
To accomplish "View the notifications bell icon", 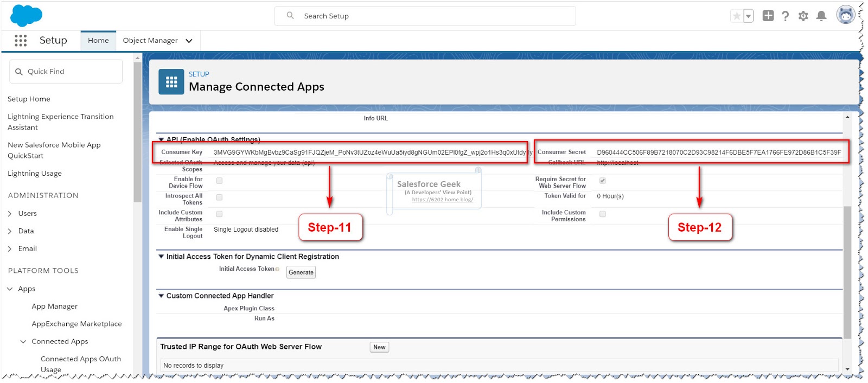I will pyautogui.click(x=821, y=16).
